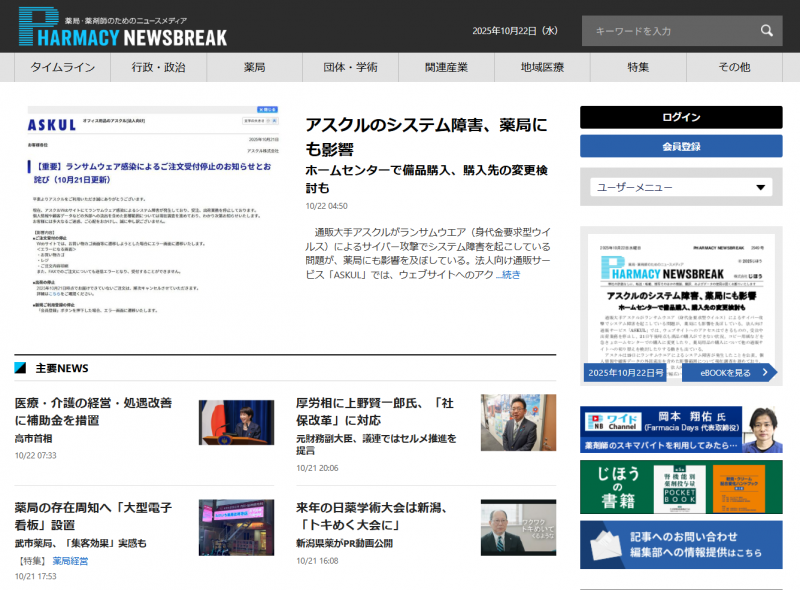
Task: Click the 薬局経営 tag link
Action: pos(70,561)
